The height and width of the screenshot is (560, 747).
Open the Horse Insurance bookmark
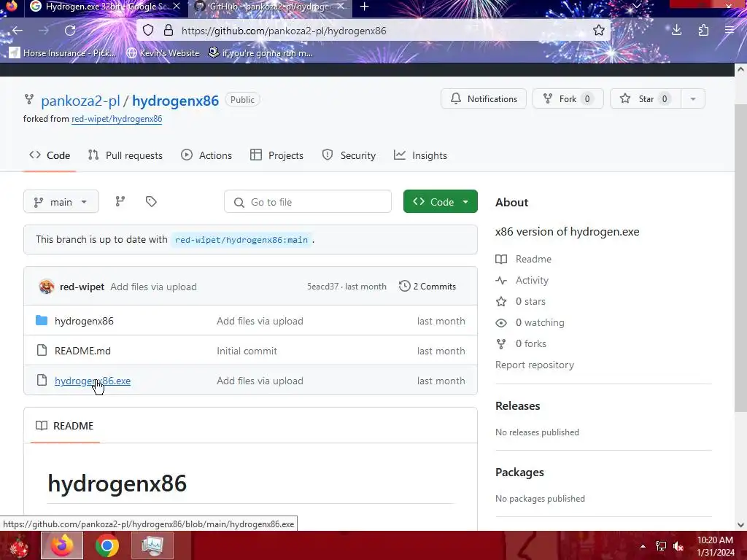click(x=63, y=52)
